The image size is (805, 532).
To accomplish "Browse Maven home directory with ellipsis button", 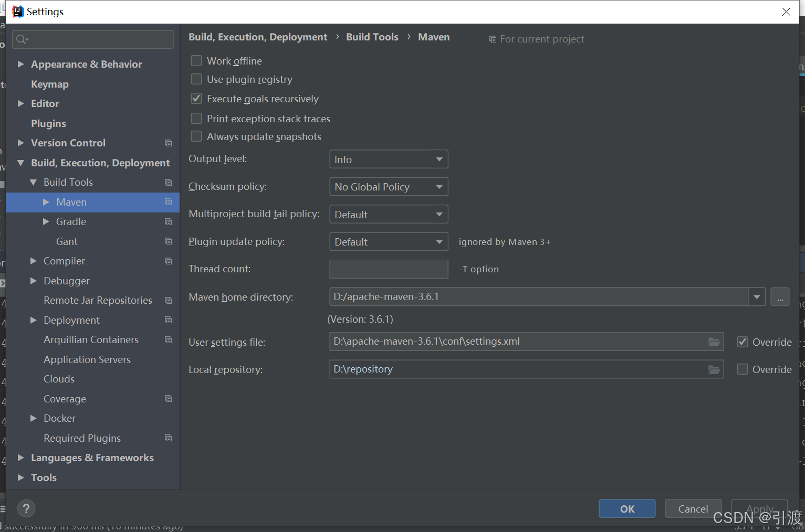I will tap(780, 297).
